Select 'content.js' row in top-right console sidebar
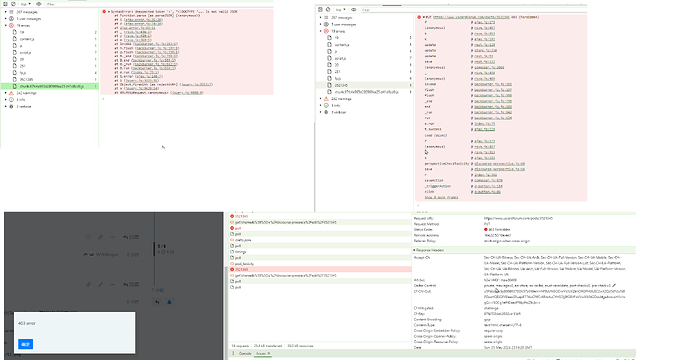 pyautogui.click(x=365, y=45)
